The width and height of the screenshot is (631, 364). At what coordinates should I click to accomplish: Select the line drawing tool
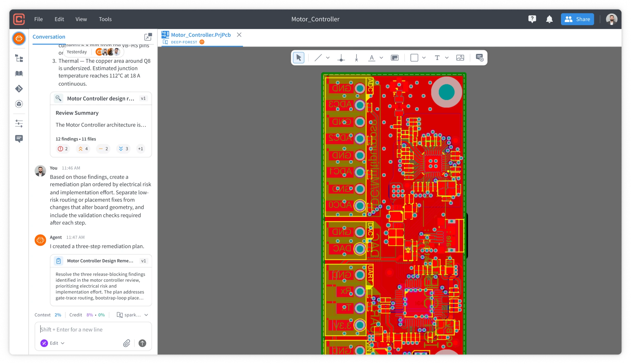(x=318, y=58)
